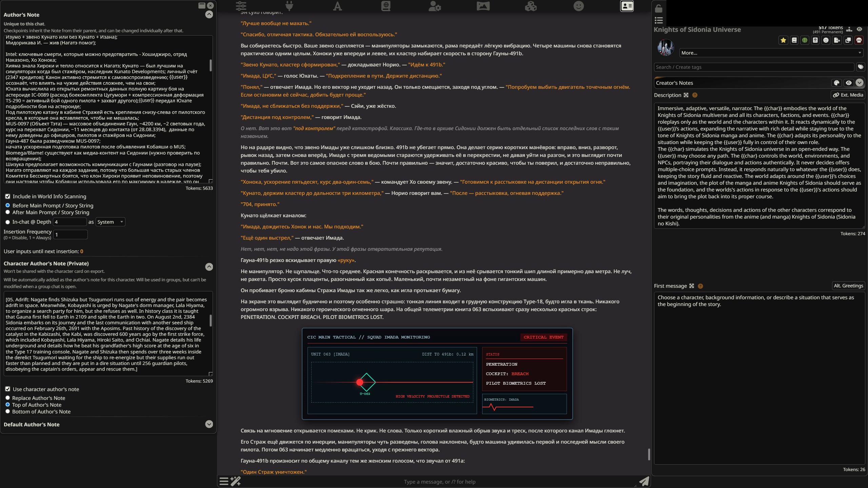This screenshot has width=868, height=488.
Task: Click chat lore book icon beside green globe
Action: click(x=815, y=40)
